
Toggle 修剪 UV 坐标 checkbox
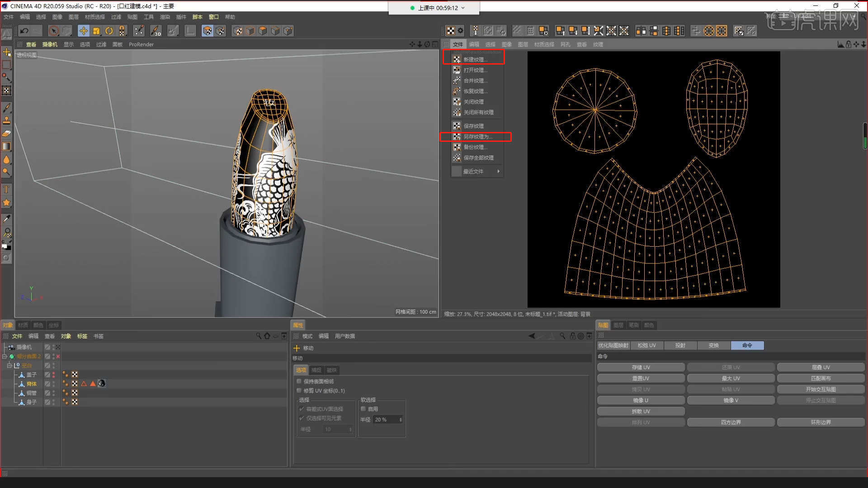[x=299, y=390]
